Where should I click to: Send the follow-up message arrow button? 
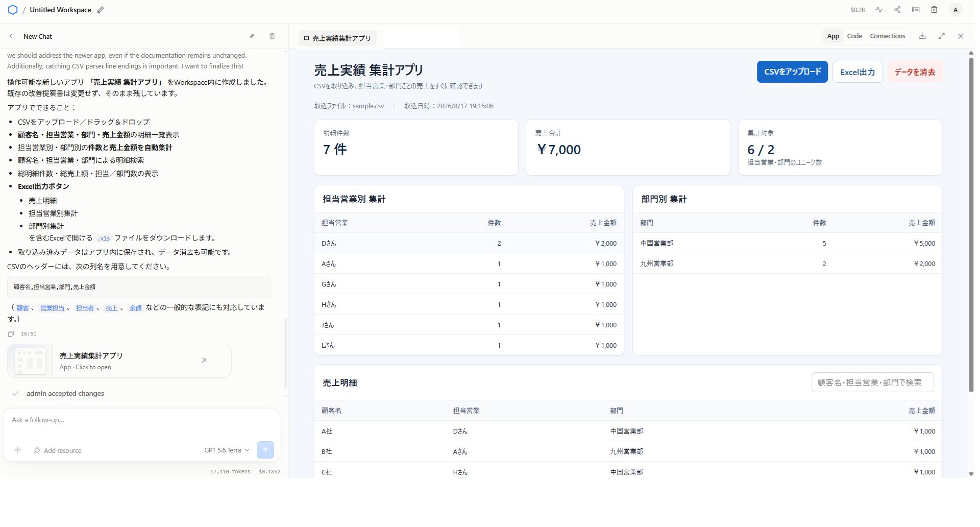coord(265,450)
